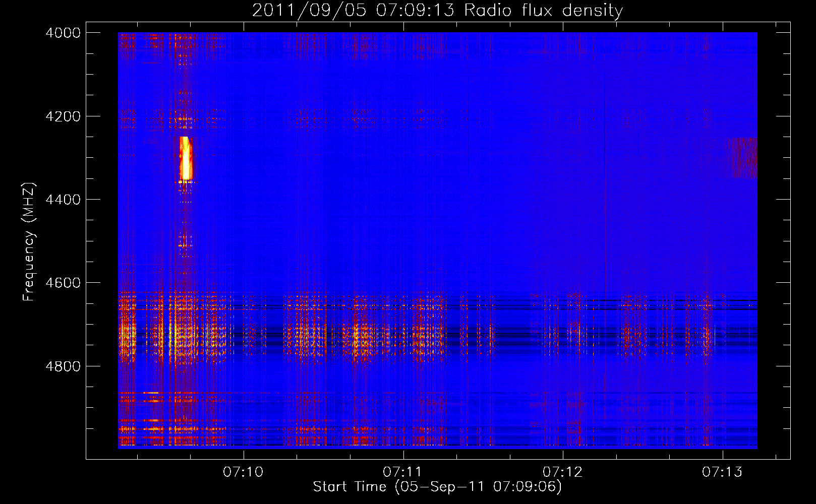
Task: Click the 'Frequency (MHZ)' axis label
Action: pos(29,242)
